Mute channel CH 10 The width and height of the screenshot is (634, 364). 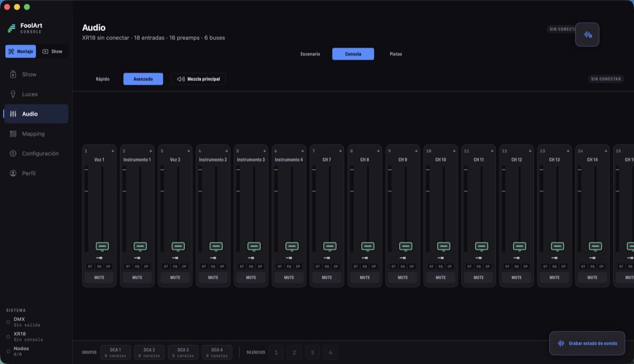441,277
